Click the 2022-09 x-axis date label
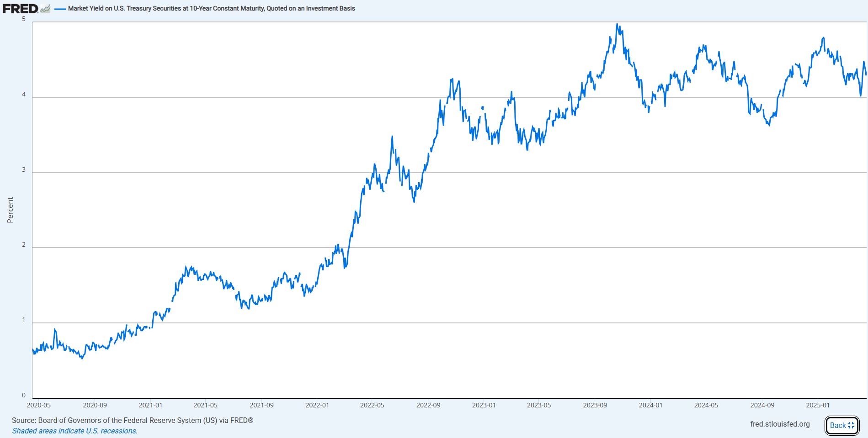This screenshot has width=868, height=438. click(428, 405)
